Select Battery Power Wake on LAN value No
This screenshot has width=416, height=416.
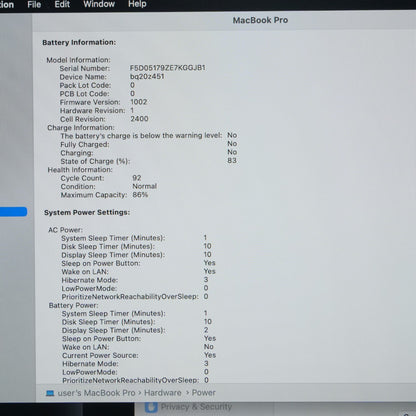click(209, 347)
